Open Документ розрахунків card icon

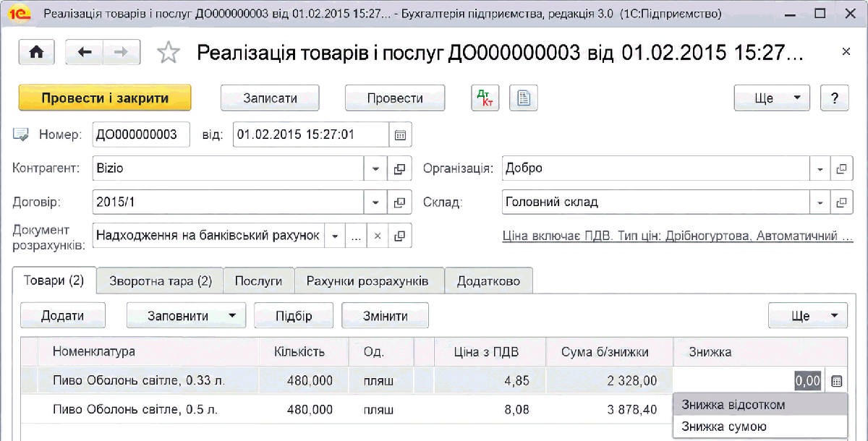(x=399, y=236)
